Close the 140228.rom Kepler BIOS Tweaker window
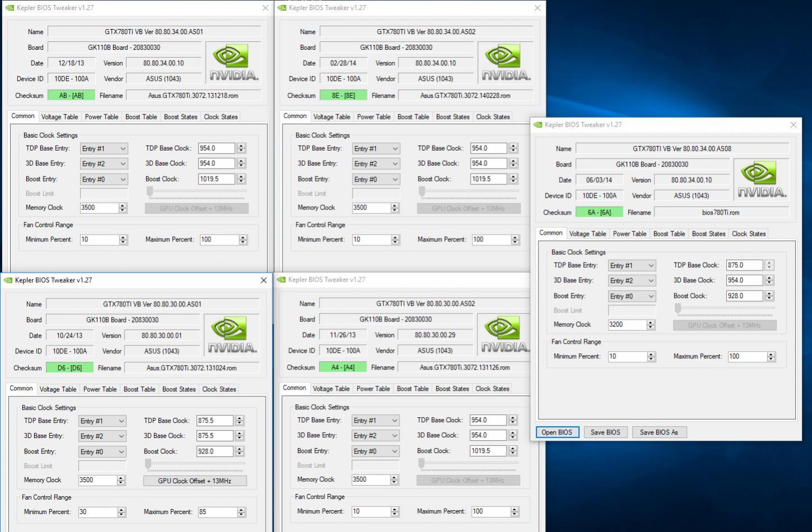This screenshot has width=812, height=532. point(537,8)
